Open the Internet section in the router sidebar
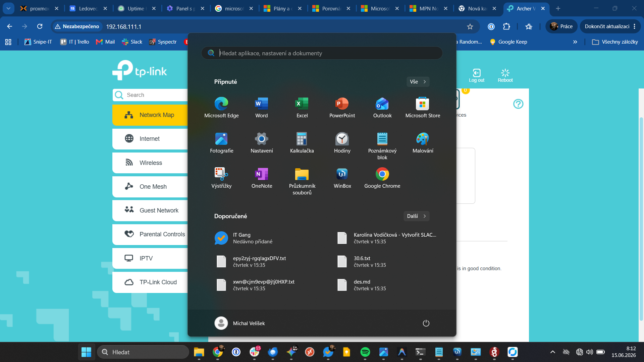Image resolution: width=644 pixels, height=362 pixels. 150,139
